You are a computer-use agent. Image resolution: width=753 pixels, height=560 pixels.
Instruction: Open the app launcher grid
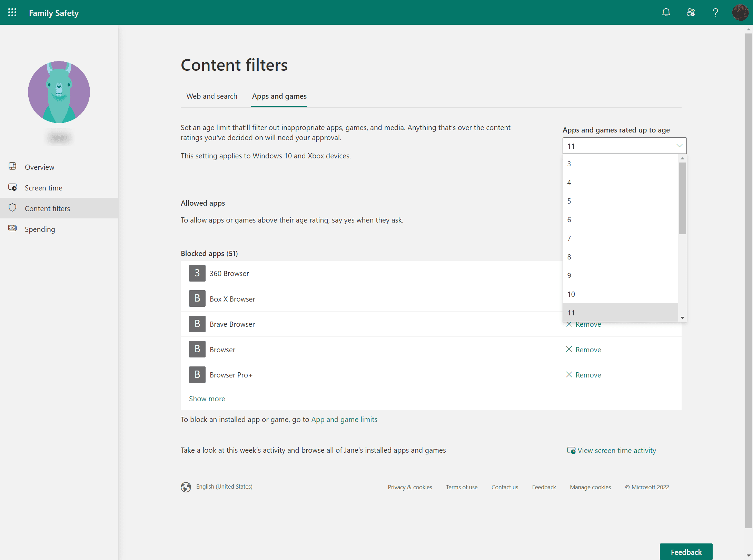(12, 12)
